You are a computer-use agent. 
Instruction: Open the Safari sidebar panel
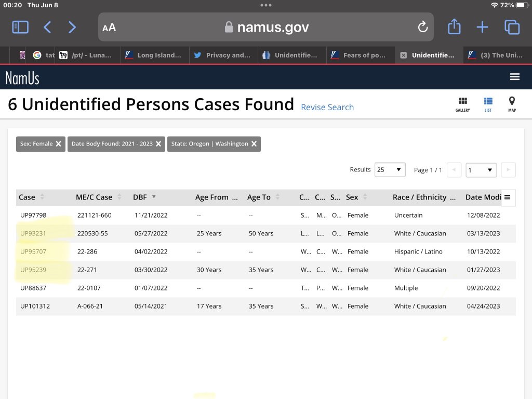click(x=20, y=27)
